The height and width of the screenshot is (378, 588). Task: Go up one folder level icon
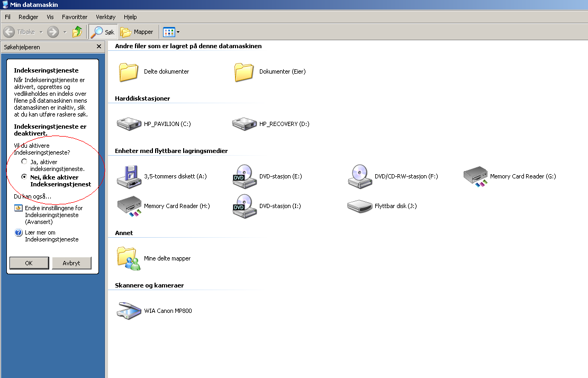(x=77, y=32)
